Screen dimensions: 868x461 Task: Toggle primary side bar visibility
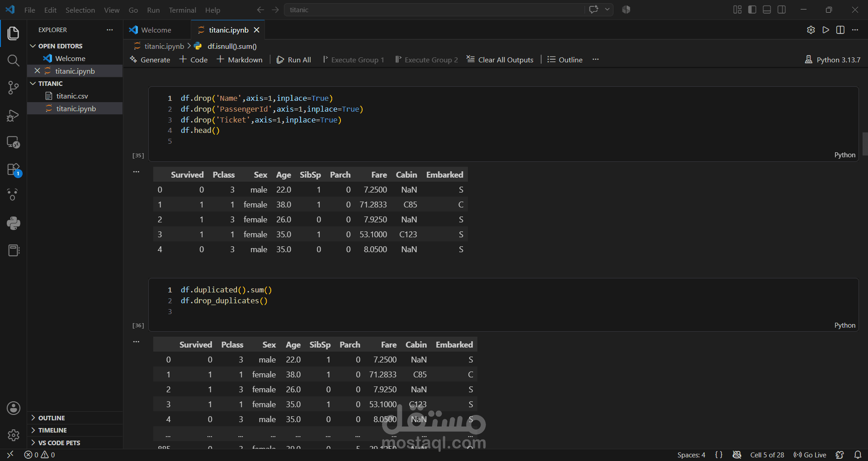click(x=752, y=9)
